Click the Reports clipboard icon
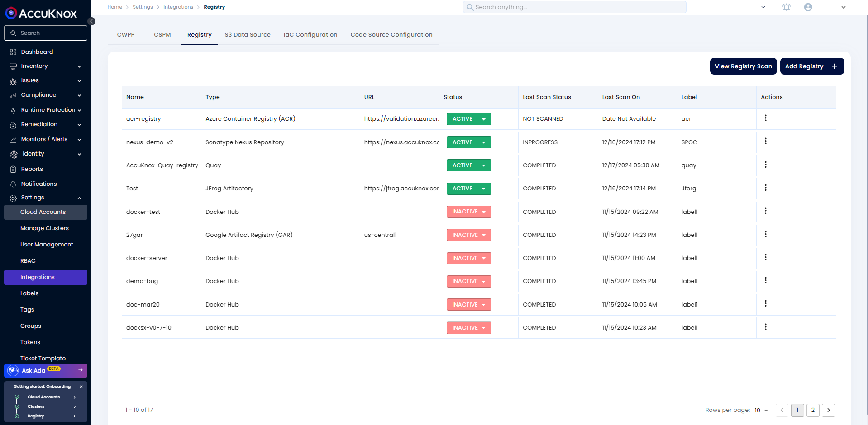The image size is (868, 425). click(x=13, y=169)
